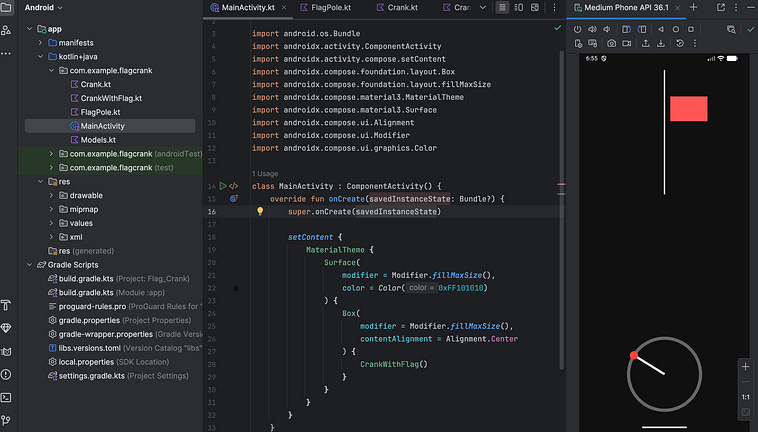The height and width of the screenshot is (432, 758).
Task: Click the editor vertical scrollbar
Action: (562, 208)
